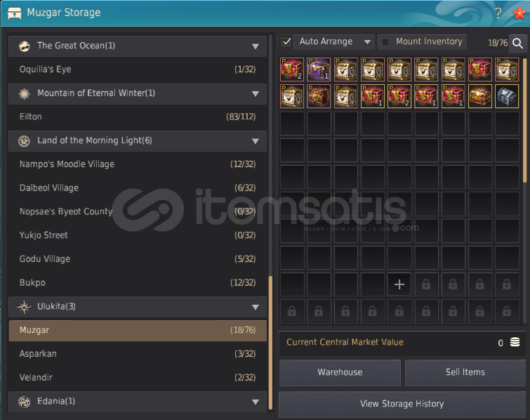This screenshot has height=420, width=530.
Task: Select the purple caged item in storage
Action: (x=319, y=70)
